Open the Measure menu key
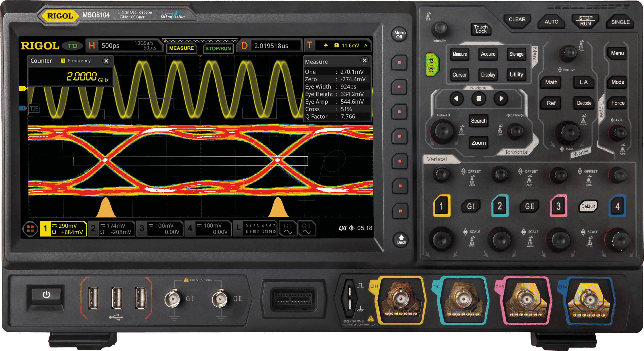Screen dimensions: 644x351 point(460,54)
